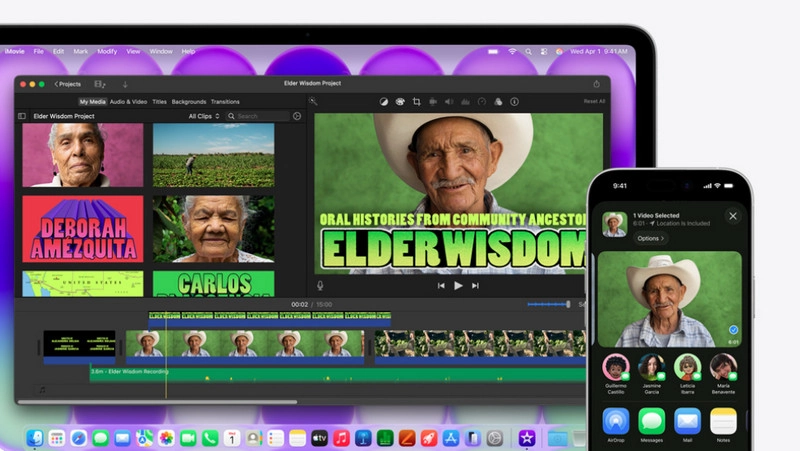This screenshot has height=451, width=800.
Task: Click the search field in media browser
Action: (258, 116)
